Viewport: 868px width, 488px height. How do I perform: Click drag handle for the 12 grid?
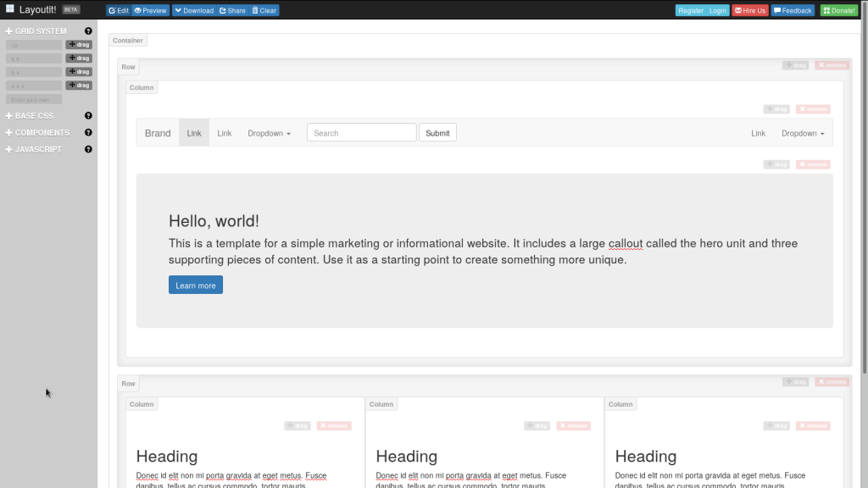point(79,45)
